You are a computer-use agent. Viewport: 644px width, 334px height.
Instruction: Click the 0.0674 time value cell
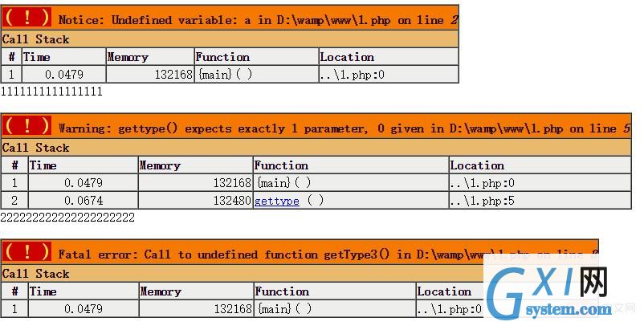click(83, 201)
